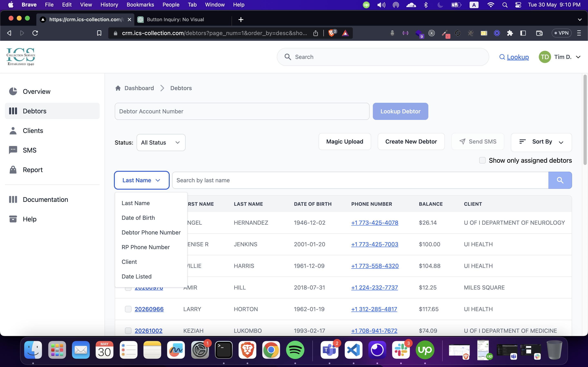The image size is (588, 367).
Task: Click the home icon in the breadcrumb
Action: [118, 88]
